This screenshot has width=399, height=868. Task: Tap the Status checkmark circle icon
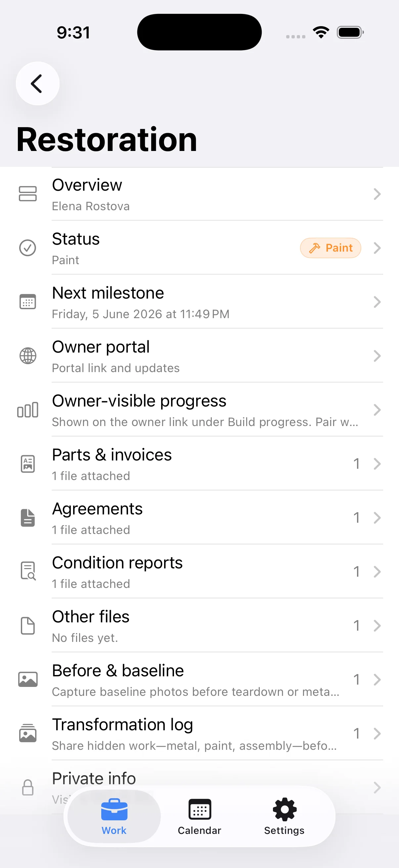pos(27,248)
